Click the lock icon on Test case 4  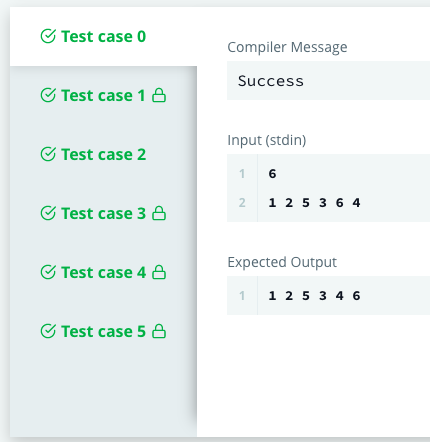pyautogui.click(x=159, y=272)
